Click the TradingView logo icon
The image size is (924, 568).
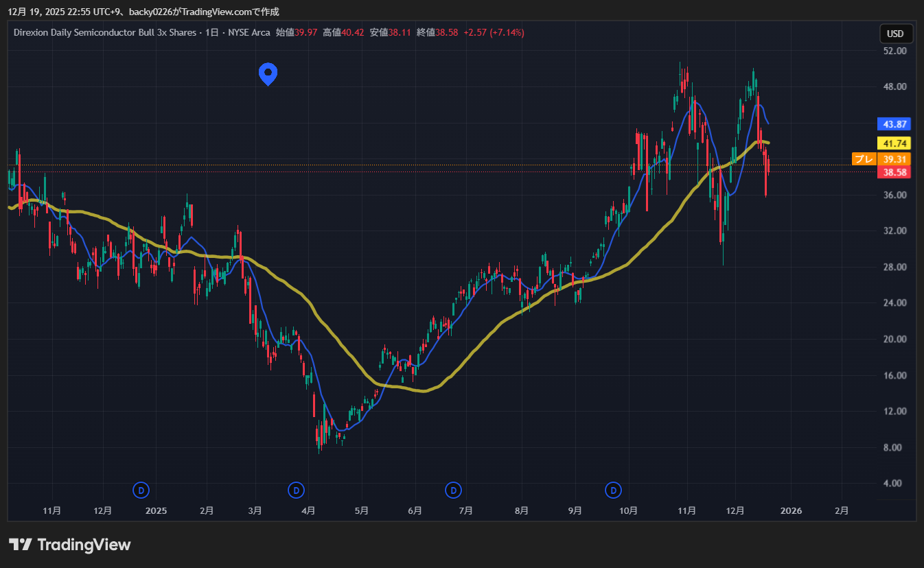(21, 545)
